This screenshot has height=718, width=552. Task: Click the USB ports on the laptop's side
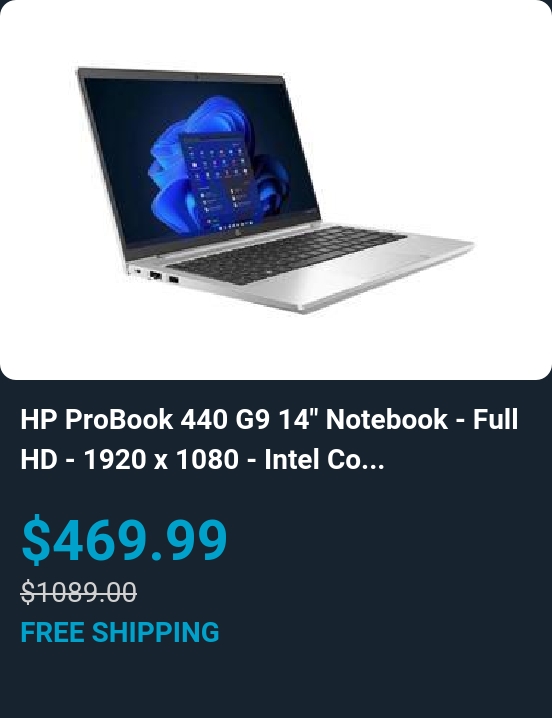coord(164,276)
